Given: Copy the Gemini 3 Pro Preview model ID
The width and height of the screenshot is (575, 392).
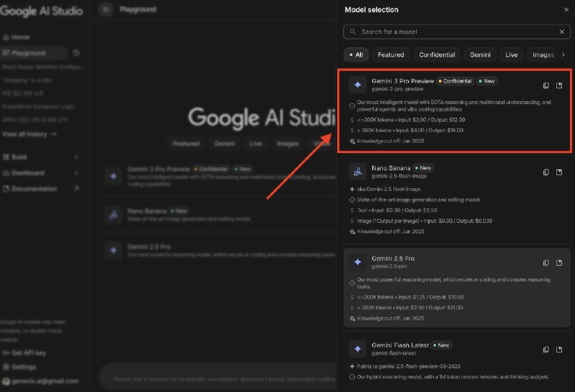Looking at the screenshot, I should click(x=546, y=85).
